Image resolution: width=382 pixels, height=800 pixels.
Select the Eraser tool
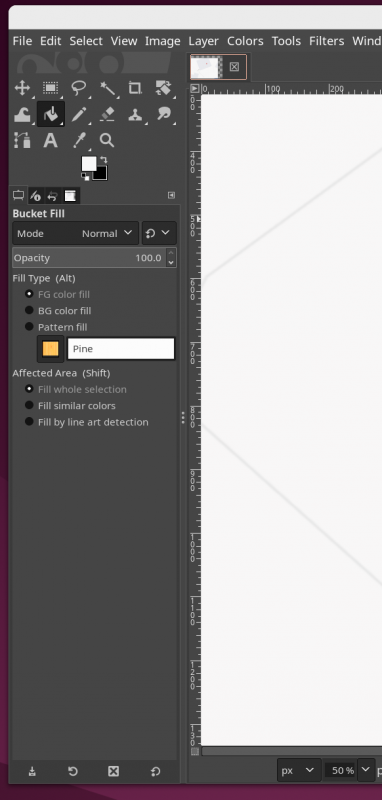(107, 114)
